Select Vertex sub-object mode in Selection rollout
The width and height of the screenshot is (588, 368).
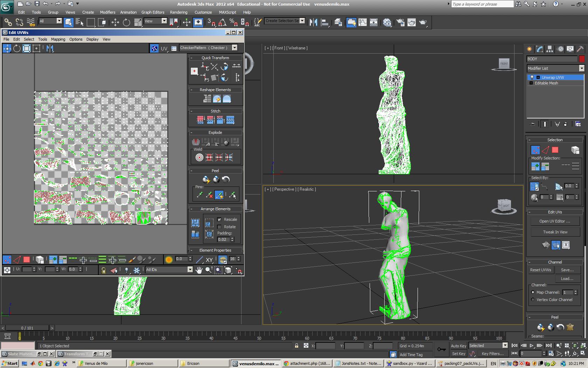click(535, 150)
